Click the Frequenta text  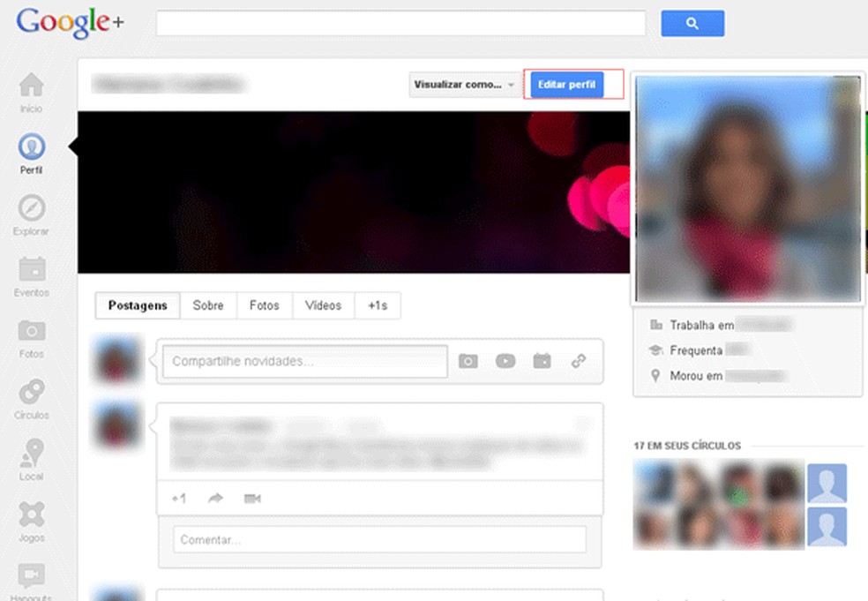click(x=696, y=350)
